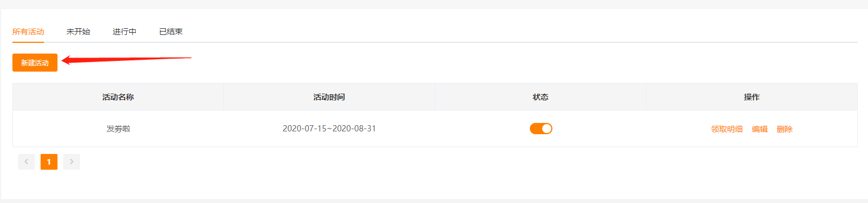Edit the 发劵啦 activity via 编辑

760,129
